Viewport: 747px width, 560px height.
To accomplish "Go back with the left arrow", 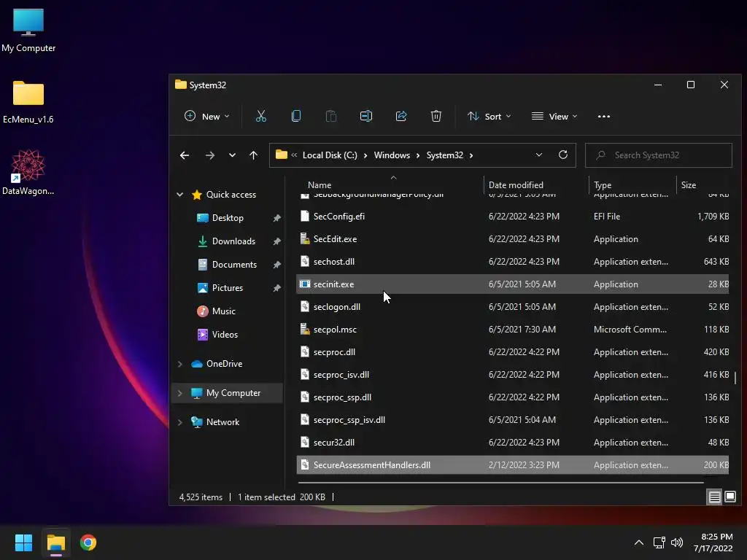I will 185,155.
